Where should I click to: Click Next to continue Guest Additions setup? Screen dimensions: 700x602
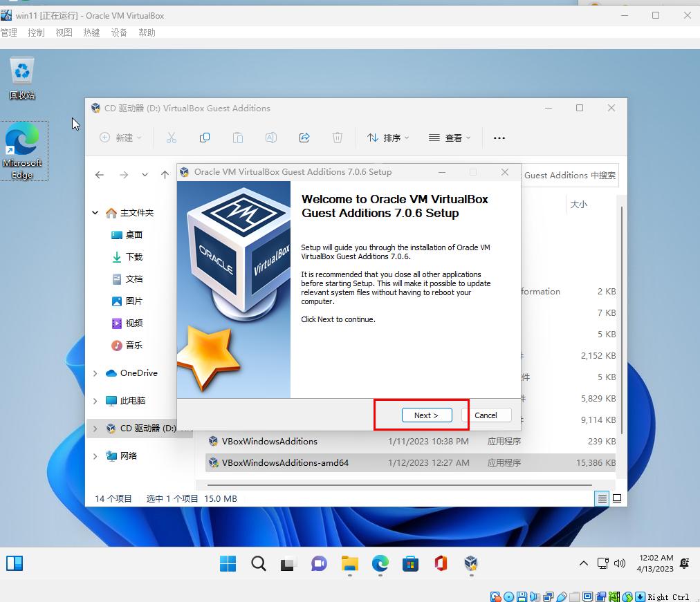[x=427, y=415]
